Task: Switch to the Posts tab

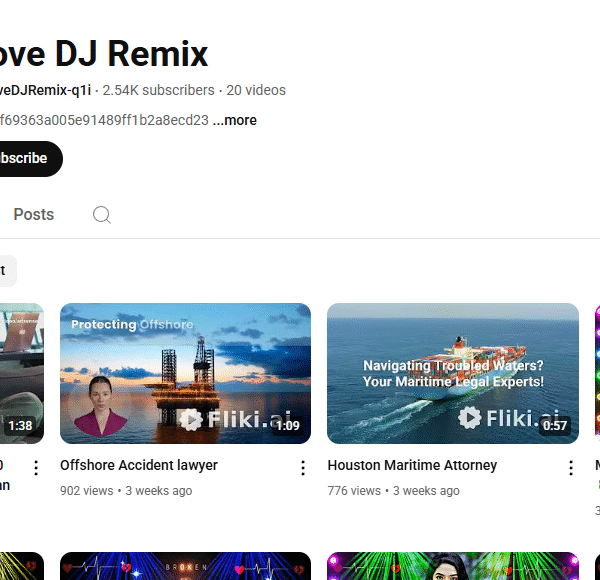Action: 34,215
